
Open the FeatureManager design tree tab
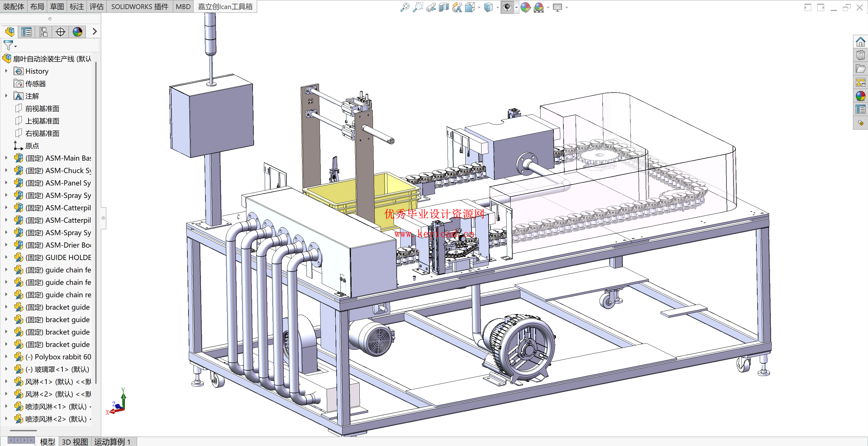[x=10, y=32]
